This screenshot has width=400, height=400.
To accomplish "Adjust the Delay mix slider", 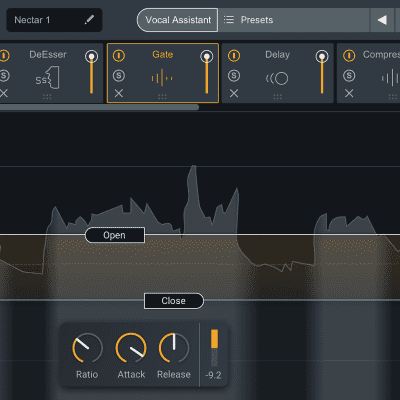I will click(322, 72).
